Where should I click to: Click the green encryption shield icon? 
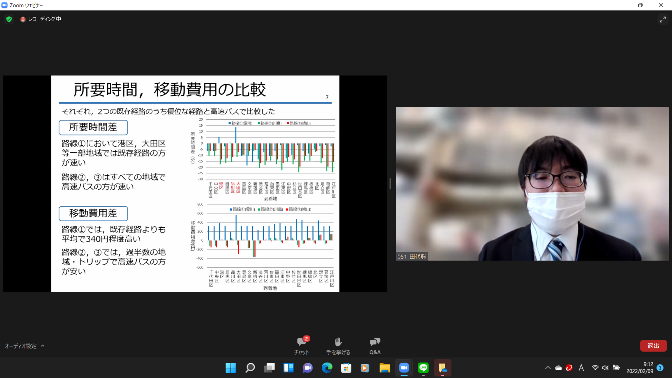coord(9,19)
